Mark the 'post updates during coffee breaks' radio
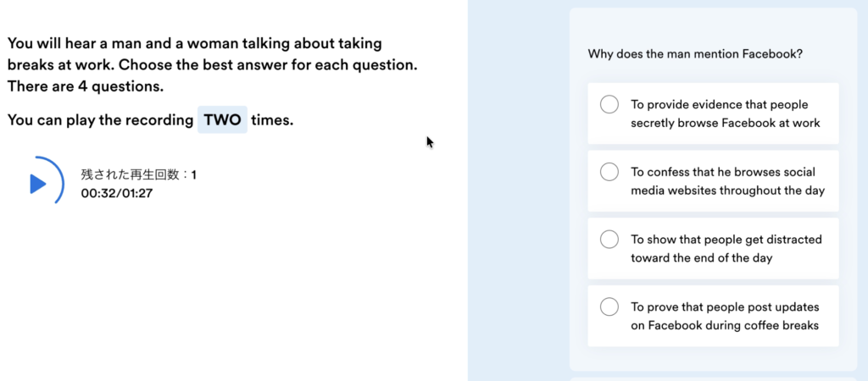868x381 pixels. 609,306
